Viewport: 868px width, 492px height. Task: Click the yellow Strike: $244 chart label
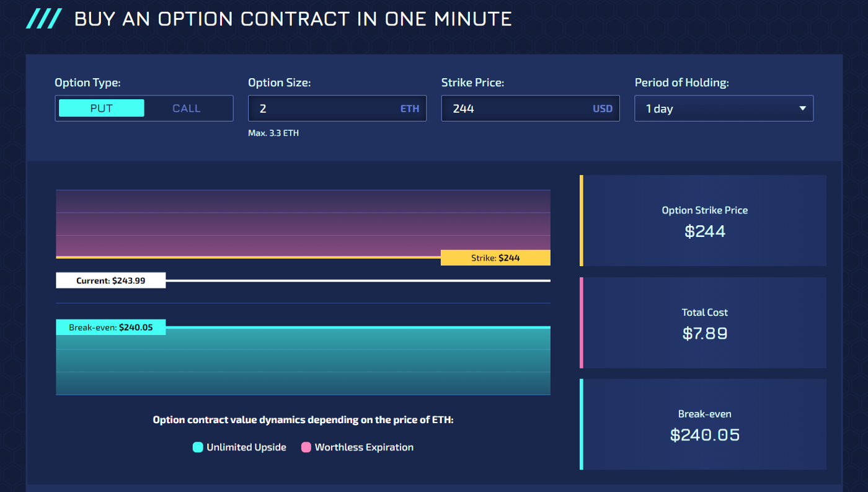pyautogui.click(x=495, y=257)
